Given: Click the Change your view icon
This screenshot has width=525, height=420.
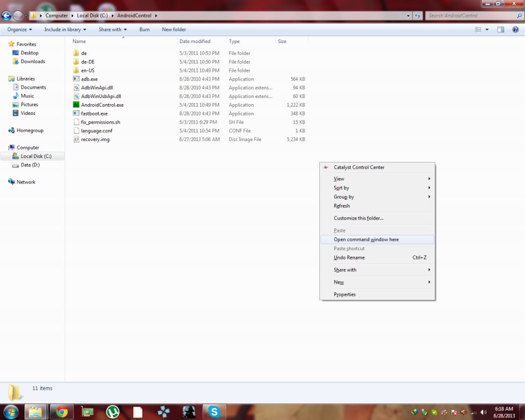Looking at the screenshot, I should coord(478,29).
